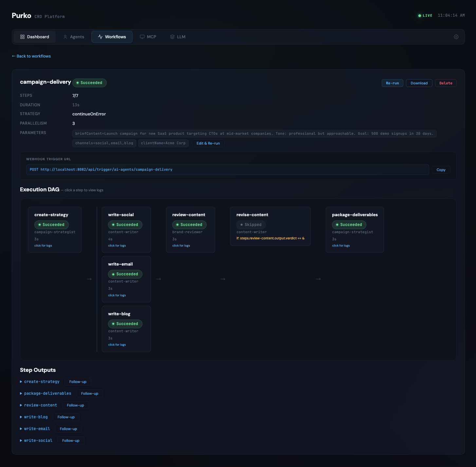Click the clientName=Acme Corp parameter chip
476x467 pixels.
pos(163,143)
